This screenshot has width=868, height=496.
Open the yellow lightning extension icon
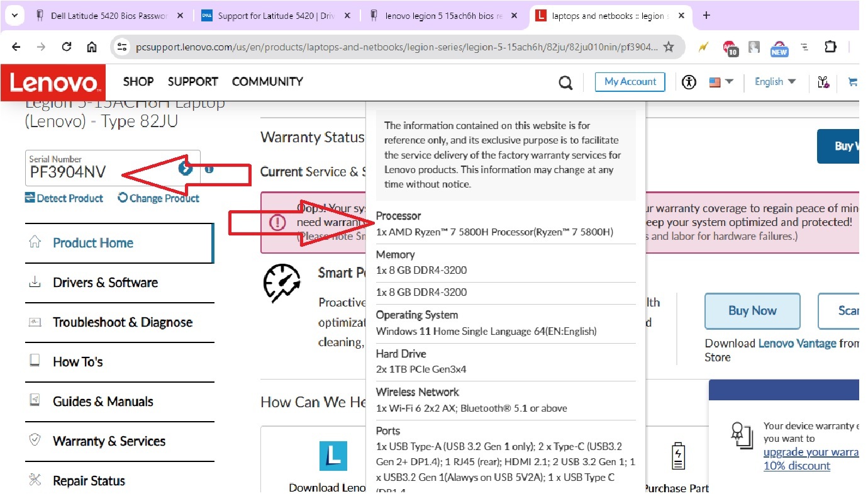[704, 47]
